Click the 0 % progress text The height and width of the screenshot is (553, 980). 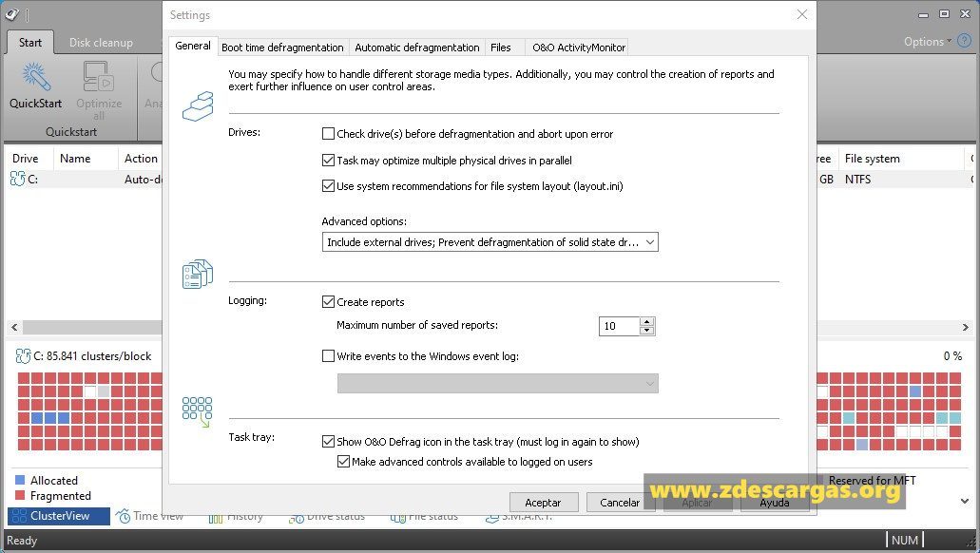[x=952, y=356]
